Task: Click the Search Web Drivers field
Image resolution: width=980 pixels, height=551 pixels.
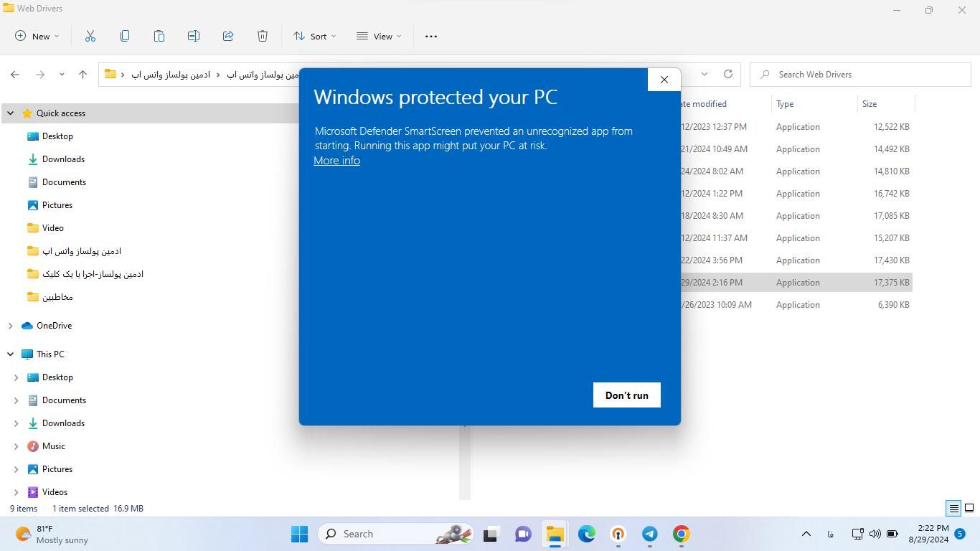Action: [860, 74]
